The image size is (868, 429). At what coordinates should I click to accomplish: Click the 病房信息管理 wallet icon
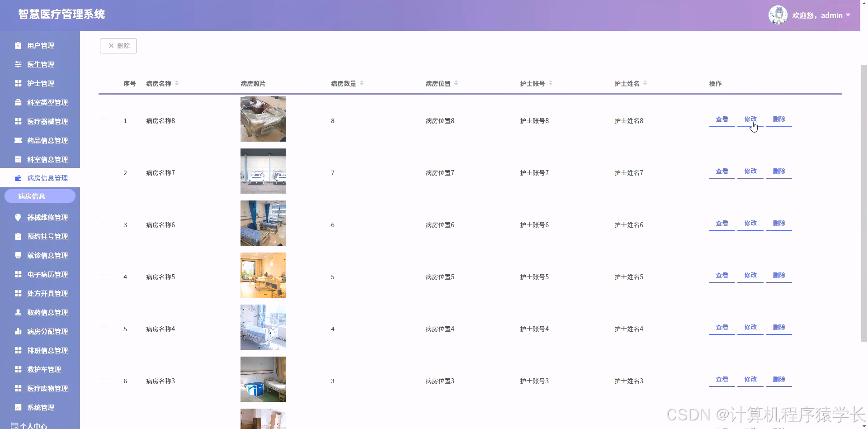coord(18,178)
